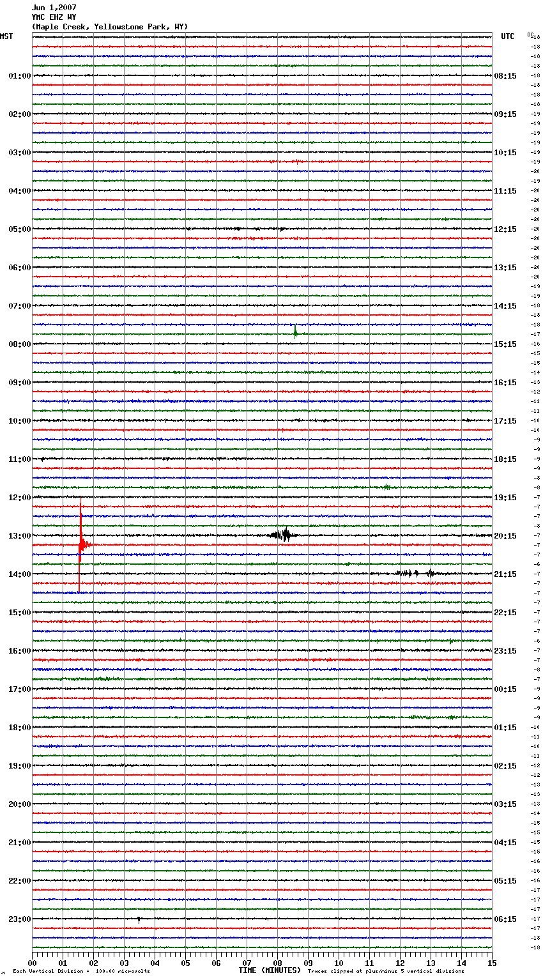Viewport: 543px width, 980px height.
Task: Click the 06:15 UTC time label
Action: (505, 919)
